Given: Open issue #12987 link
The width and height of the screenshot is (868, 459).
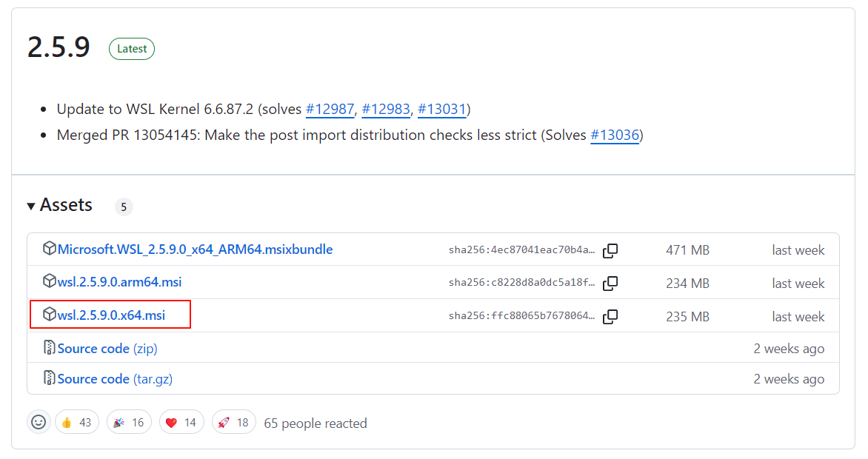Looking at the screenshot, I should 330,109.
